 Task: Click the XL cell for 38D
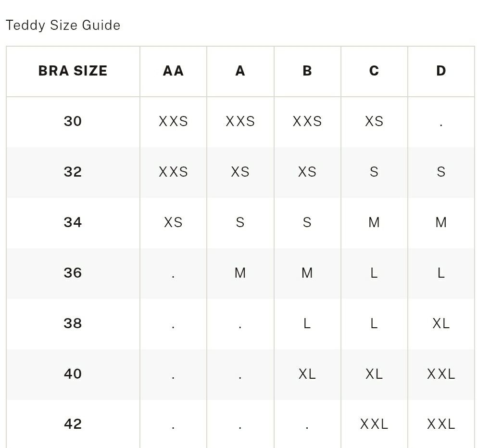pyautogui.click(x=441, y=323)
